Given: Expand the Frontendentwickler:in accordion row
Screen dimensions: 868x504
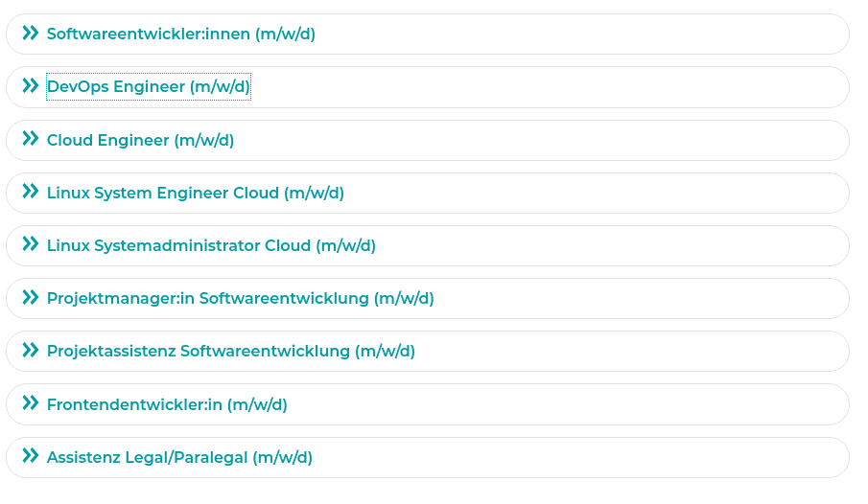Looking at the screenshot, I should tap(428, 404).
